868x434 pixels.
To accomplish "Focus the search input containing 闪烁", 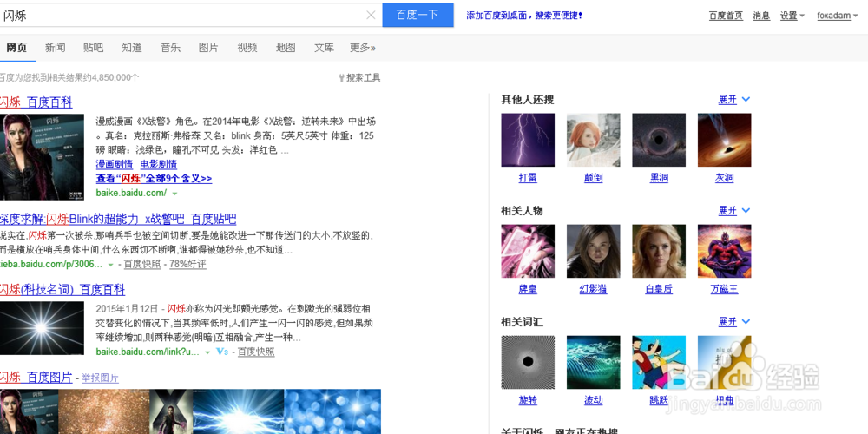I will [182, 16].
